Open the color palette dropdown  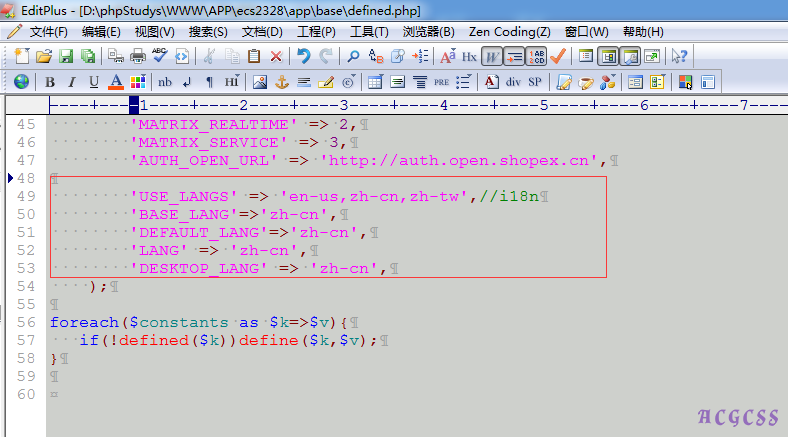point(137,81)
